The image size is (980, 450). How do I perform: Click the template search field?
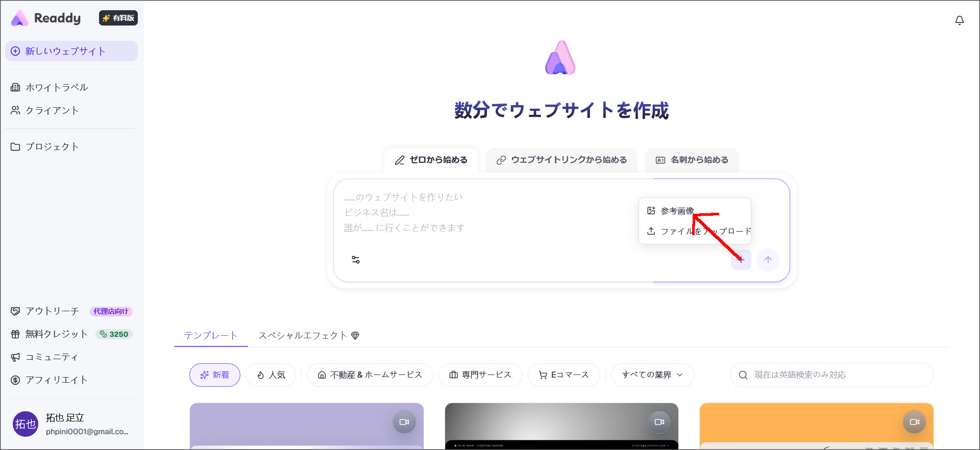tap(832, 375)
